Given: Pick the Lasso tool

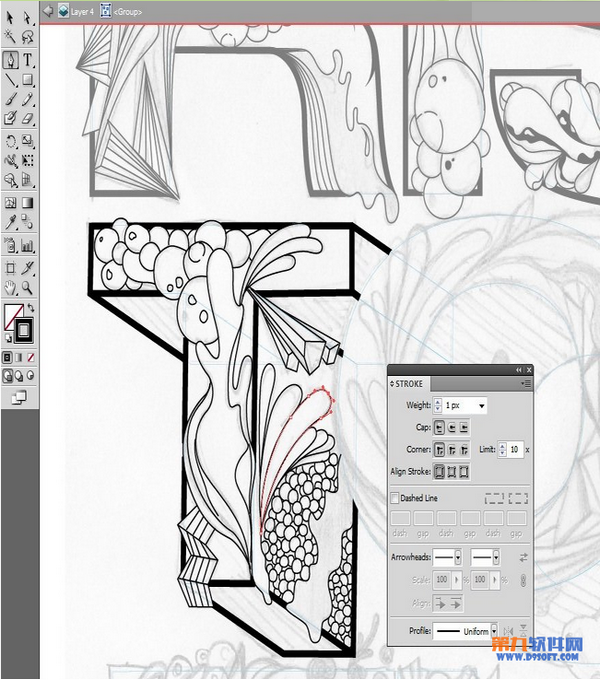Looking at the screenshot, I should point(27,37).
